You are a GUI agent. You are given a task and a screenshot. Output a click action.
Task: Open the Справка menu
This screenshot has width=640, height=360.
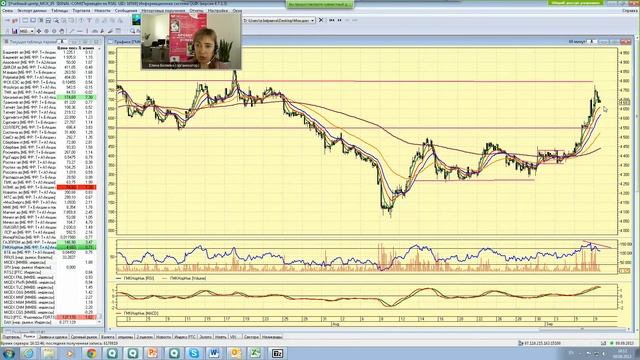coord(630,11)
